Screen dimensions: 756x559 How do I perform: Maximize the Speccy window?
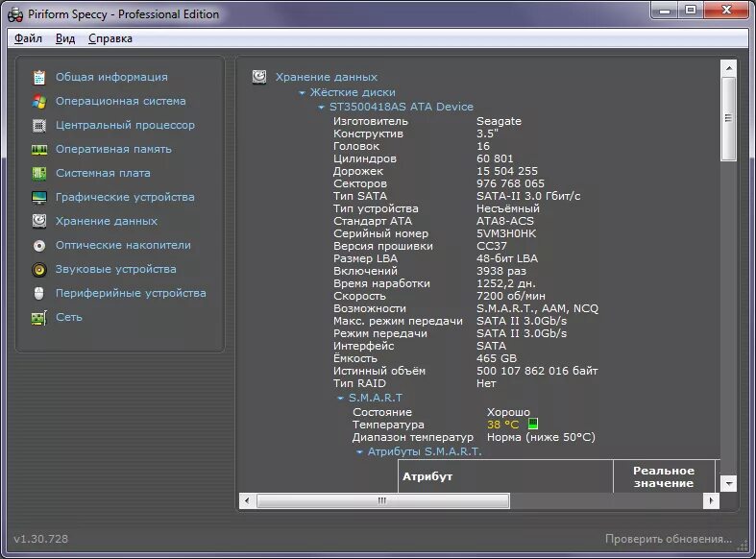691,11
